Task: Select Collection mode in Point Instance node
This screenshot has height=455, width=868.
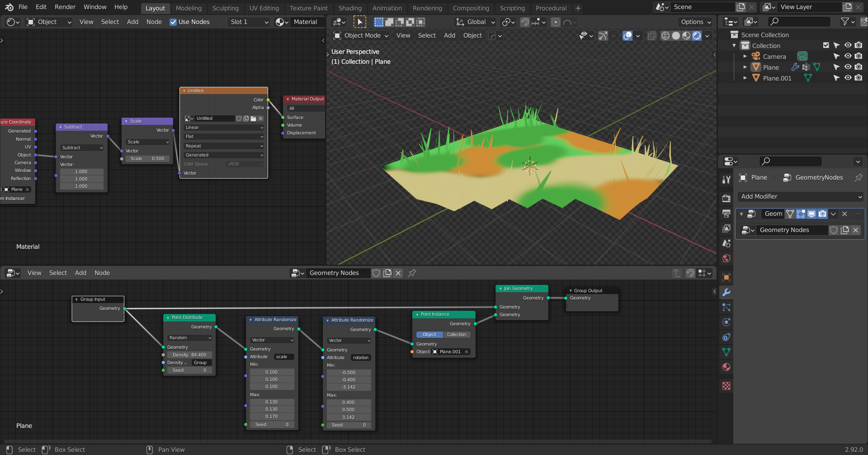Action: coord(456,335)
